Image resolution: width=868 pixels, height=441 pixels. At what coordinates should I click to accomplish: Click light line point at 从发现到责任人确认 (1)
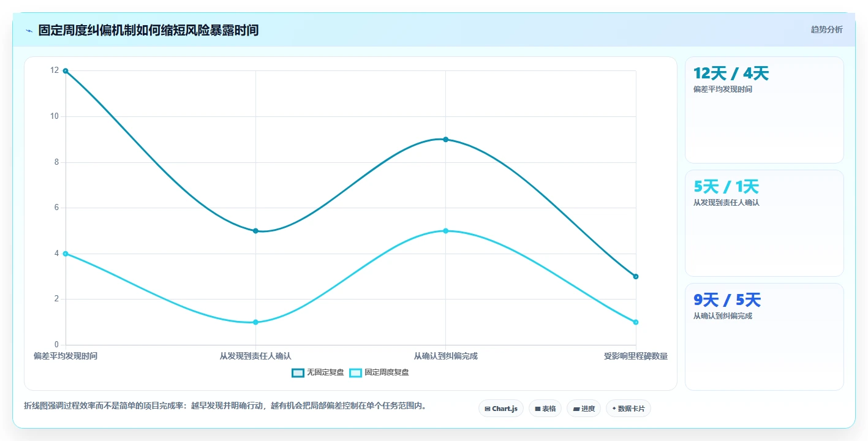coord(255,322)
